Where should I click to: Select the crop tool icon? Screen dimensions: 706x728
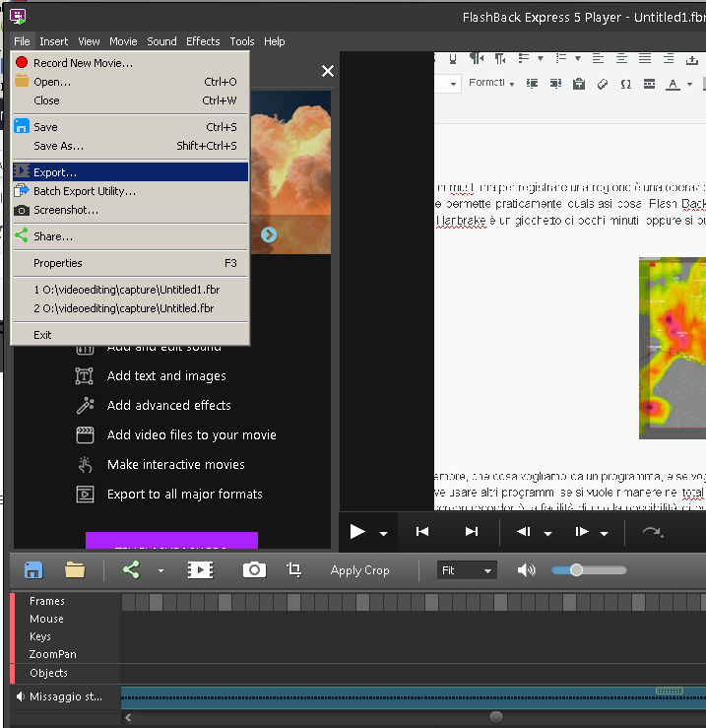point(294,569)
